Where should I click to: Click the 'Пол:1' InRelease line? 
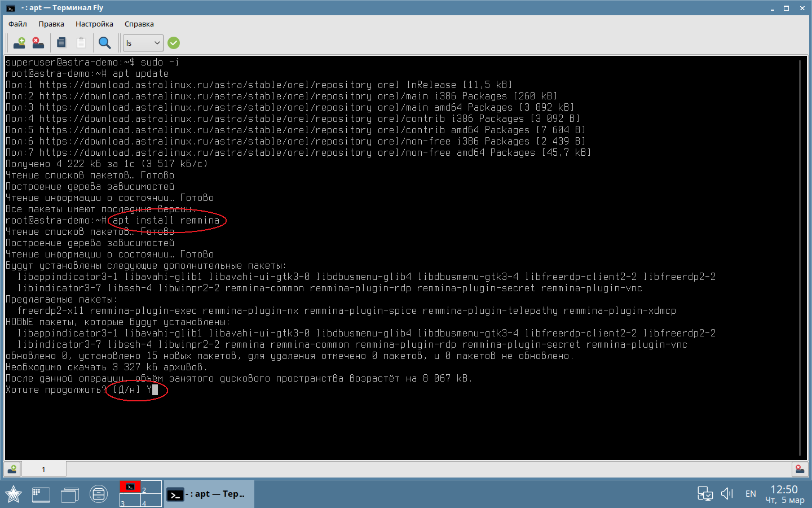pyautogui.click(x=259, y=85)
